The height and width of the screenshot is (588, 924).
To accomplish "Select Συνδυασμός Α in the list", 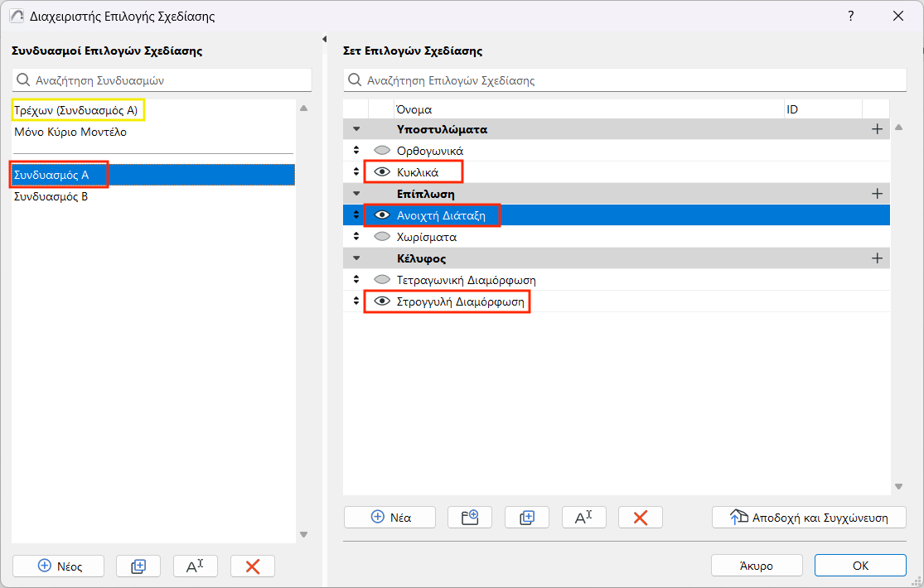I will (x=153, y=175).
